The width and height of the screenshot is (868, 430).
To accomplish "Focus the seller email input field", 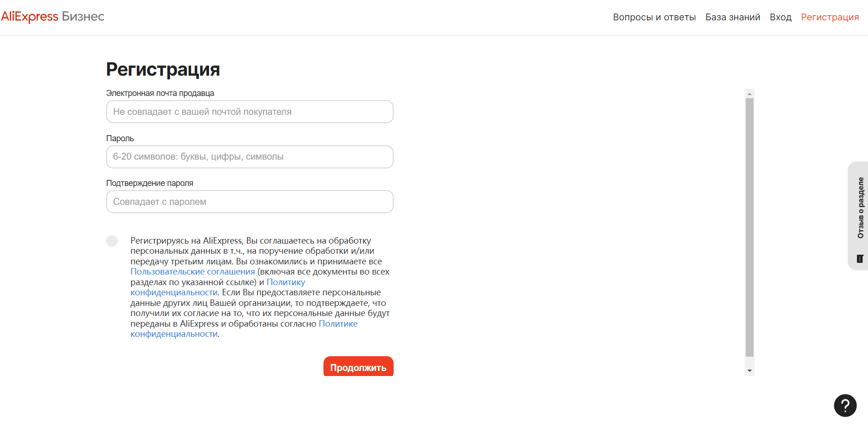I will pyautogui.click(x=250, y=112).
